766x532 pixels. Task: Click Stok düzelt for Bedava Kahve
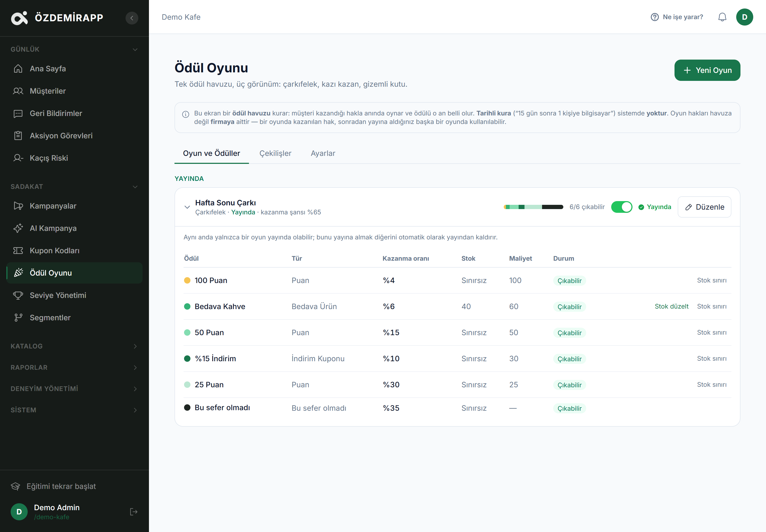[x=671, y=306]
